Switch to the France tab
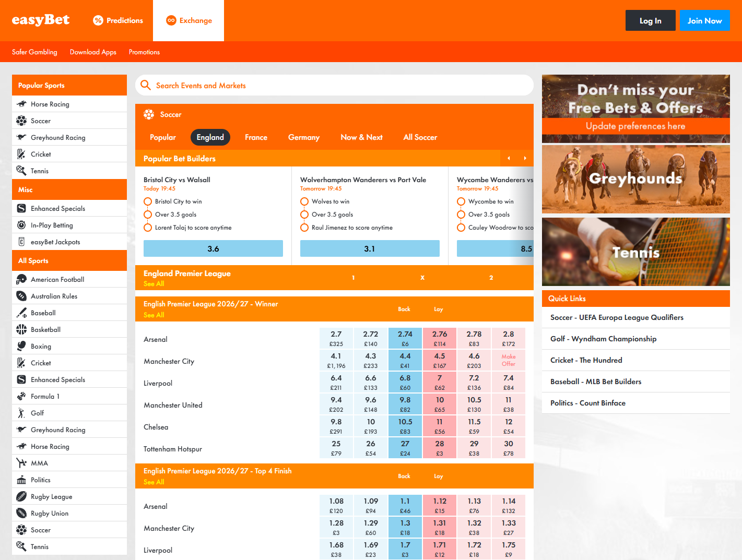The width and height of the screenshot is (742, 560). pos(256,137)
